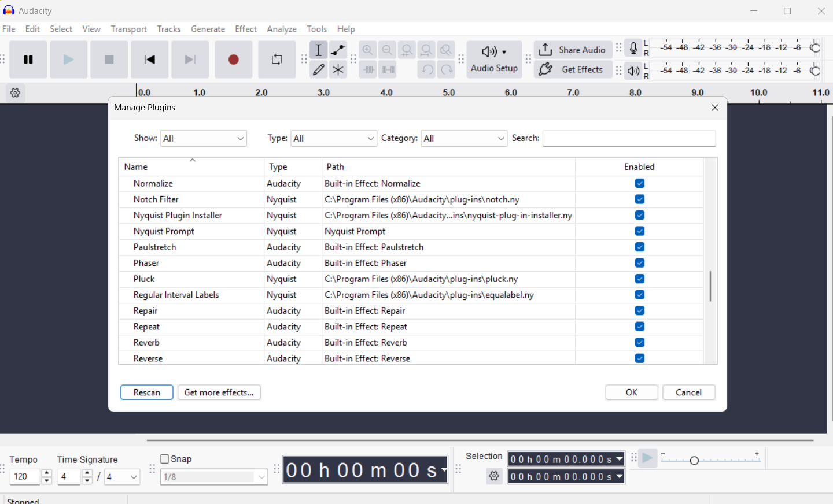
Task: Choose the Draw pencil tool
Action: 319,70
